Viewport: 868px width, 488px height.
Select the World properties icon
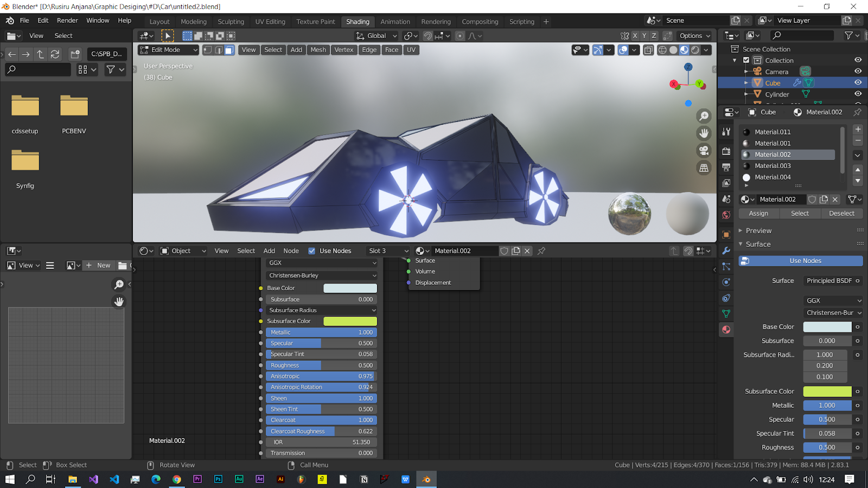(x=726, y=214)
